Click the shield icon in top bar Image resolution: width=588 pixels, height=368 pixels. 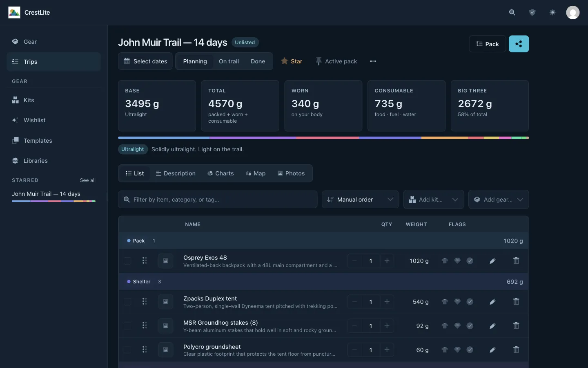(532, 13)
